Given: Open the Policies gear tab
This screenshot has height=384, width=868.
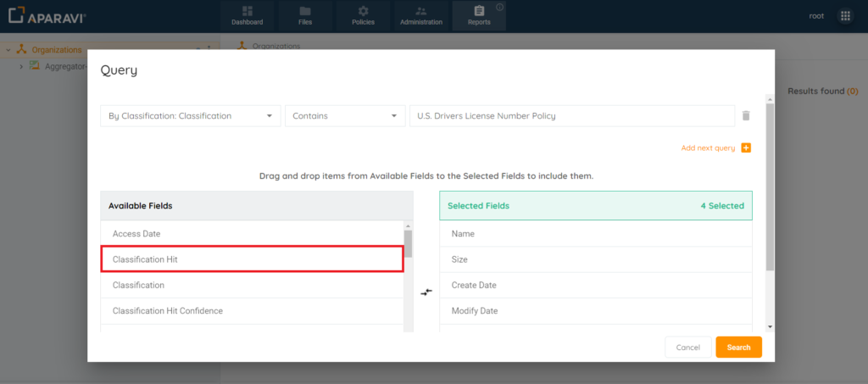Looking at the screenshot, I should [363, 16].
